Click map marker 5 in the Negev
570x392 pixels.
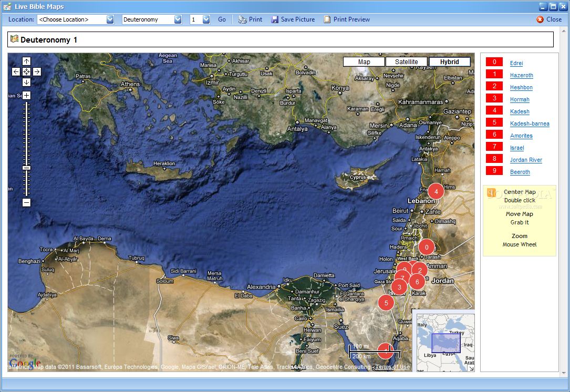tap(386, 303)
